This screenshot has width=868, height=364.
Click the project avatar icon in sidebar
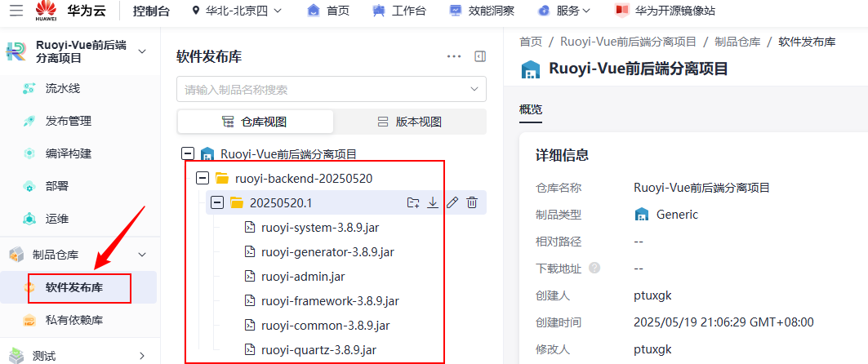16,51
